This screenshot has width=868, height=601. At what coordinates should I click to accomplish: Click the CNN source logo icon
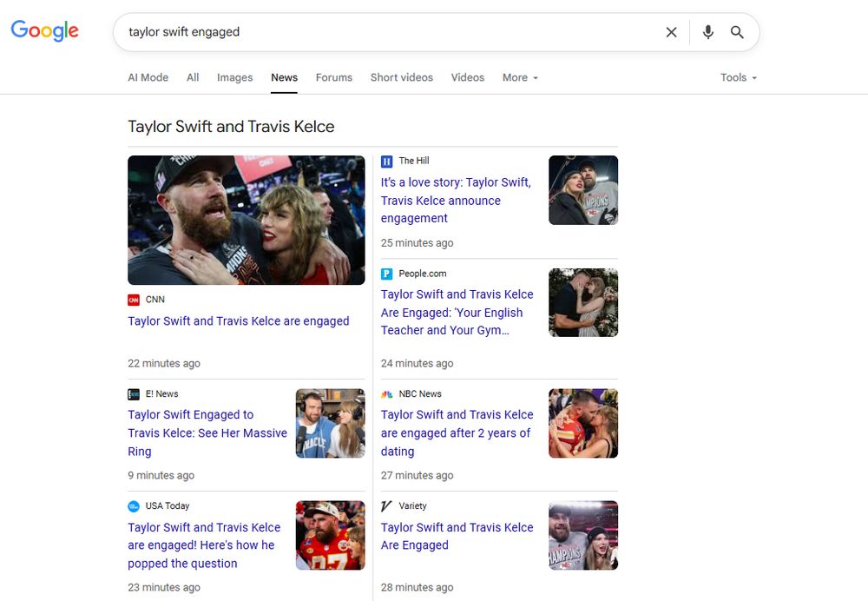134,300
